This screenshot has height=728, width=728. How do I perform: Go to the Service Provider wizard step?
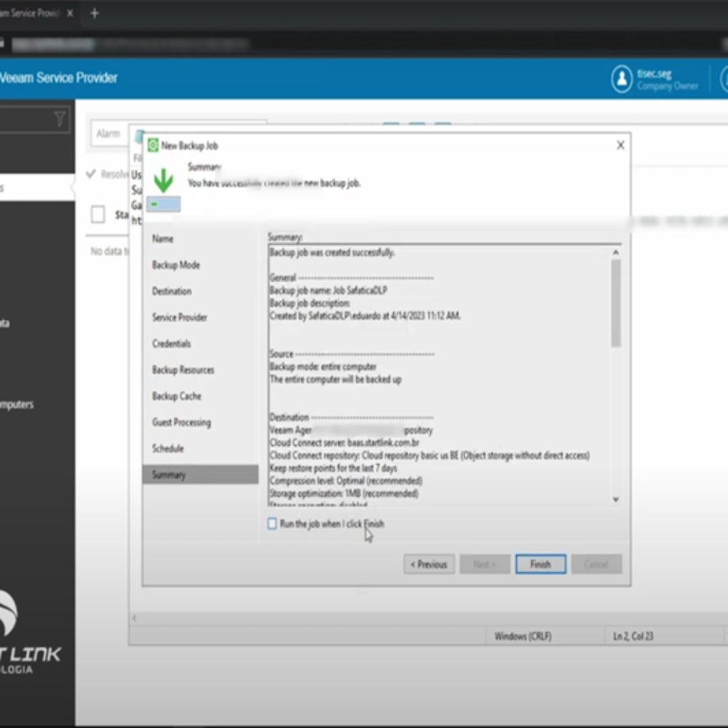pyautogui.click(x=180, y=318)
